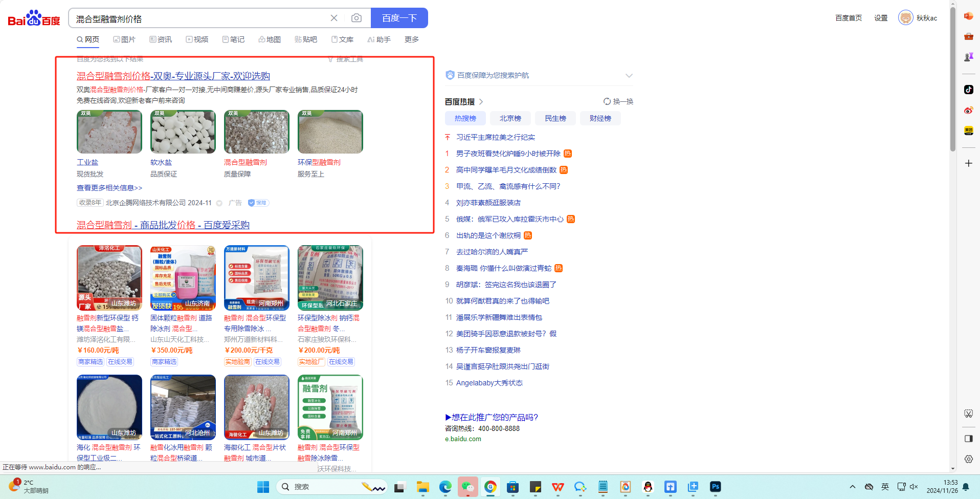Image resolution: width=980 pixels, height=499 pixels.
Task: Open Notepad from taskbar
Action: click(603, 487)
